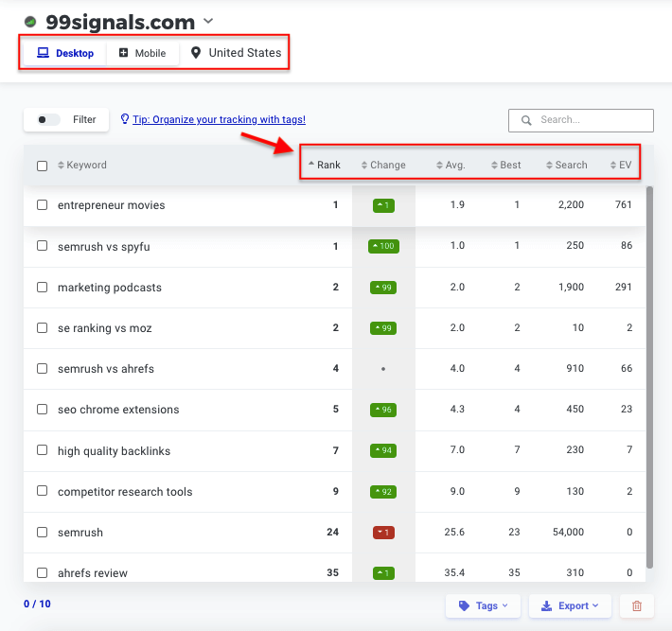
Task: Sort by the Best column
Action: pos(505,165)
